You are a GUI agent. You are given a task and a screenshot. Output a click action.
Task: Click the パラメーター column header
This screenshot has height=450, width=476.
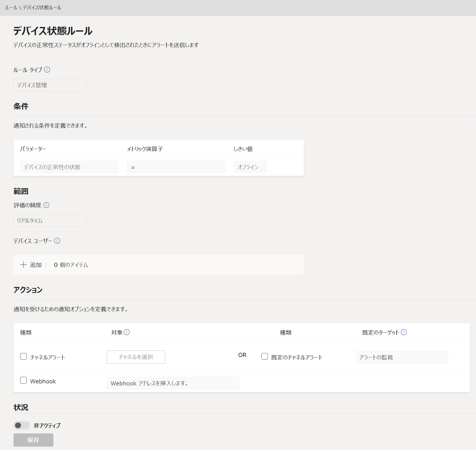33,149
